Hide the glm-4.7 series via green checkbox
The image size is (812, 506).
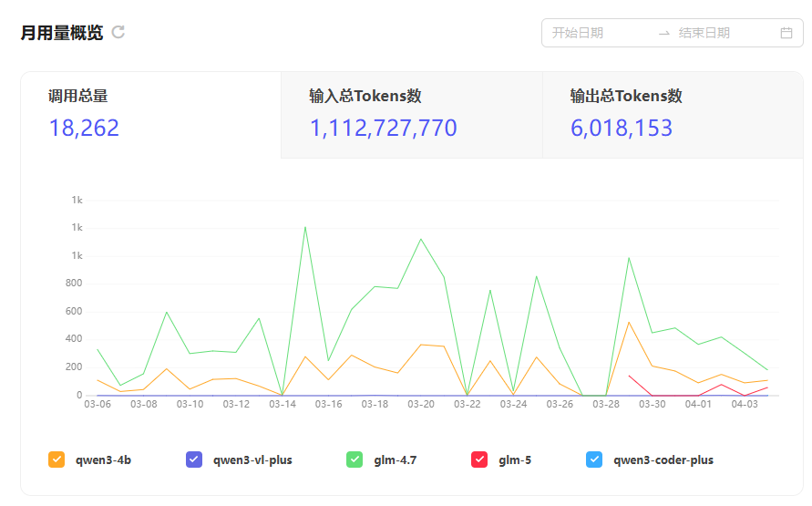(x=355, y=460)
